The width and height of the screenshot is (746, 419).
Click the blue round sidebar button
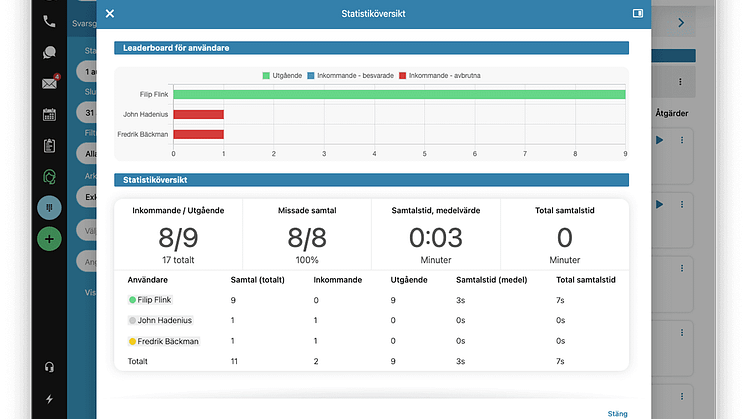[x=49, y=208]
